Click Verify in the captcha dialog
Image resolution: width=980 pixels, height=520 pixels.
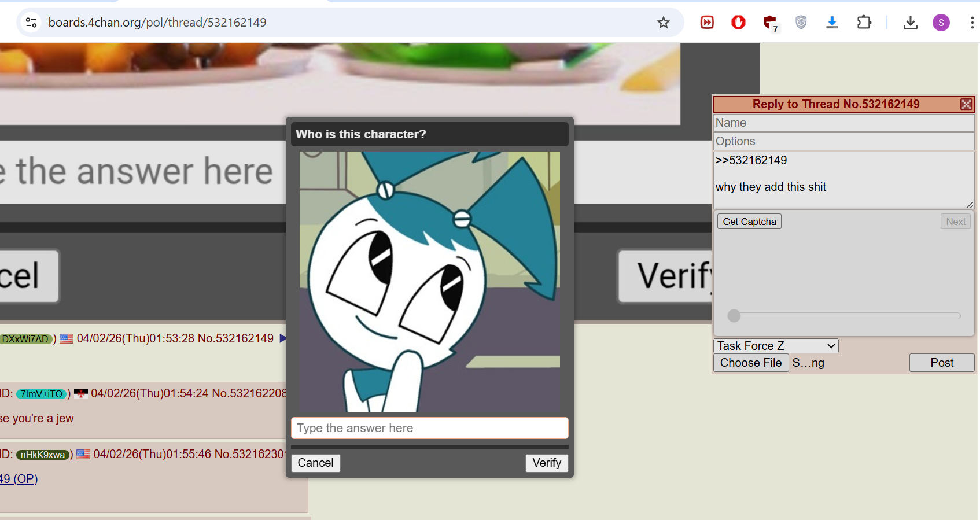pos(547,463)
